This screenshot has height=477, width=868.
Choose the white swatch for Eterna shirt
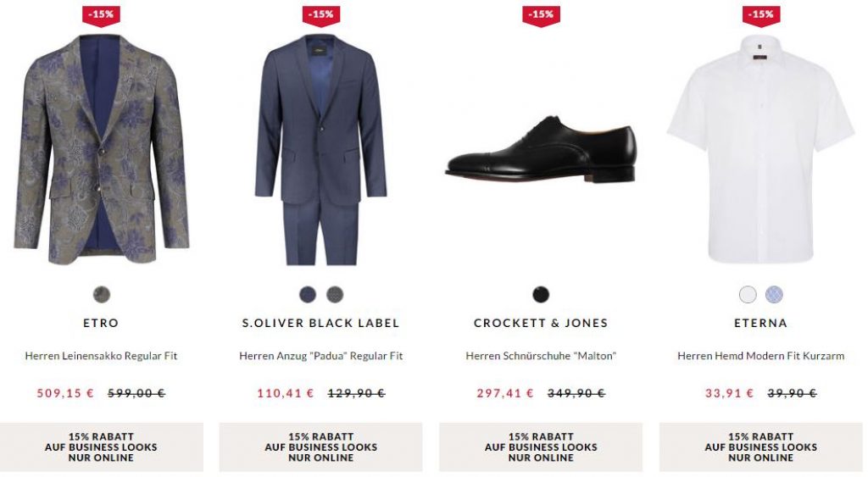(747, 295)
